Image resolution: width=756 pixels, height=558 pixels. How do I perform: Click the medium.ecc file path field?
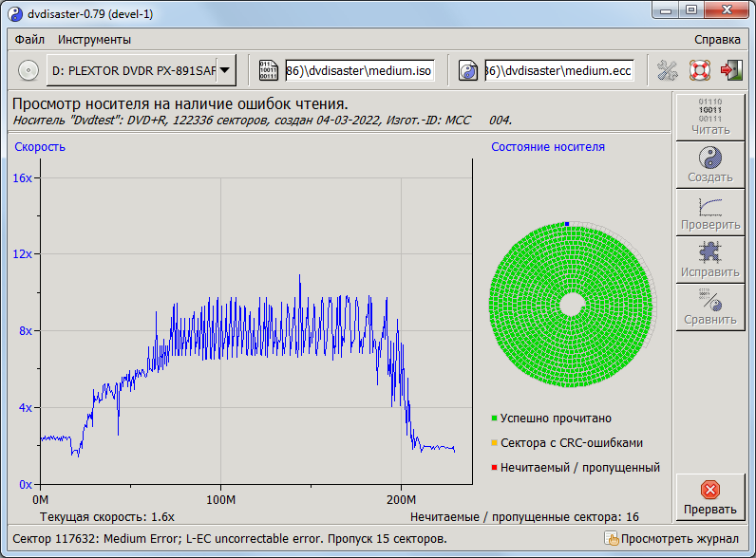tap(558, 70)
